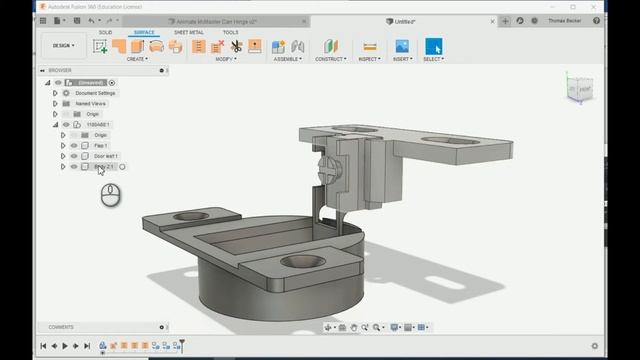Select the Pan hand tool
This screenshot has width=640, height=360.
[353, 327]
